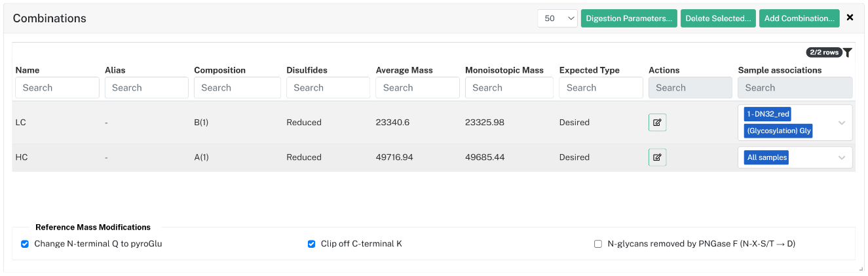This screenshot has height=276, width=868.
Task: Click Add Combination button
Action: [x=799, y=18]
